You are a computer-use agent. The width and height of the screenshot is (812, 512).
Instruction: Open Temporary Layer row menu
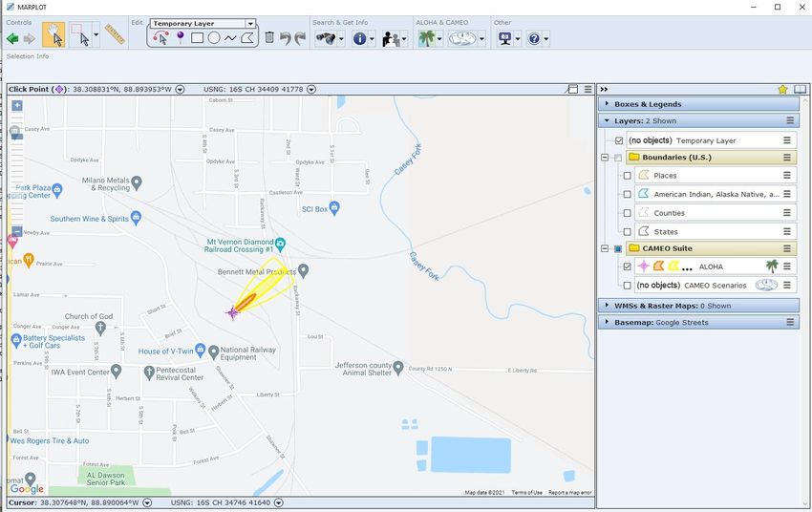click(786, 140)
